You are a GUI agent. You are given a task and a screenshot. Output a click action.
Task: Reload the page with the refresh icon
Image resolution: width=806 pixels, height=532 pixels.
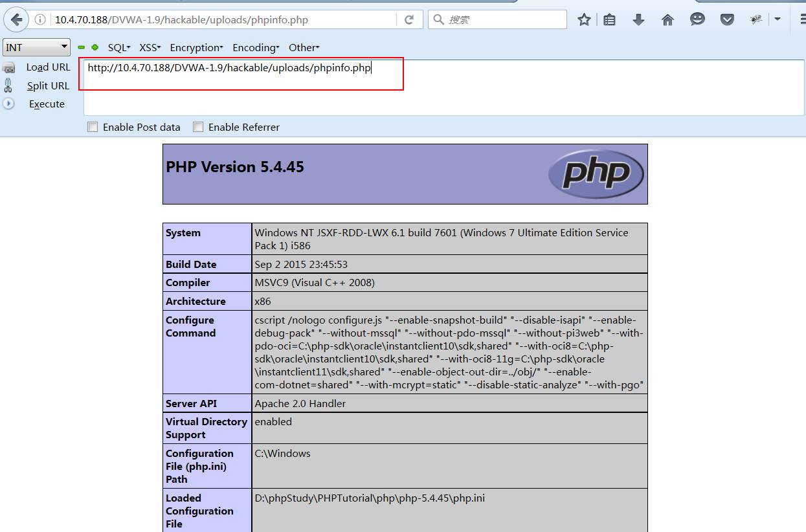(409, 19)
